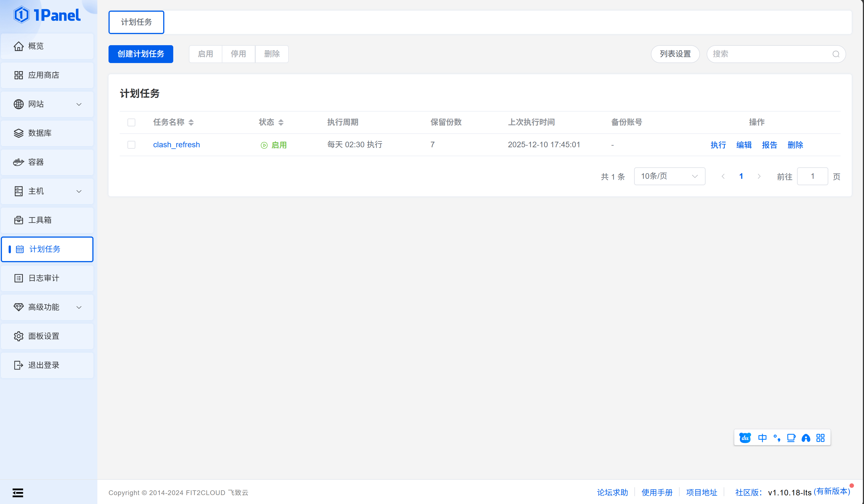The height and width of the screenshot is (504, 864).
Task: Collapse the sidebar using the bottom-left icon
Action: click(18, 493)
